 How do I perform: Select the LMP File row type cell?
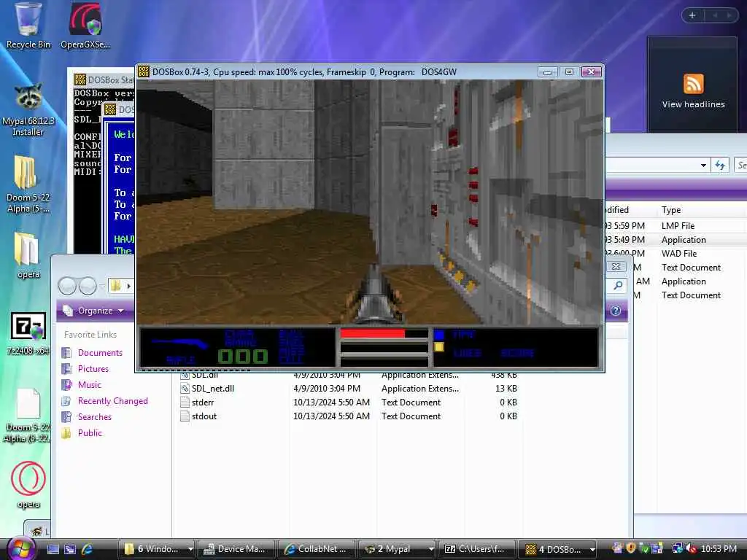click(678, 226)
